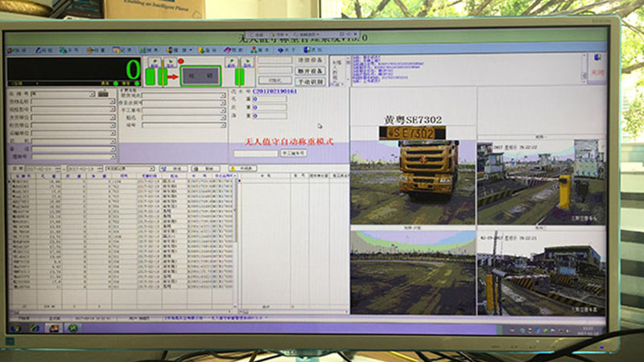Click the cropped yellow license plate image
This screenshot has height=362, width=644.
412,133
